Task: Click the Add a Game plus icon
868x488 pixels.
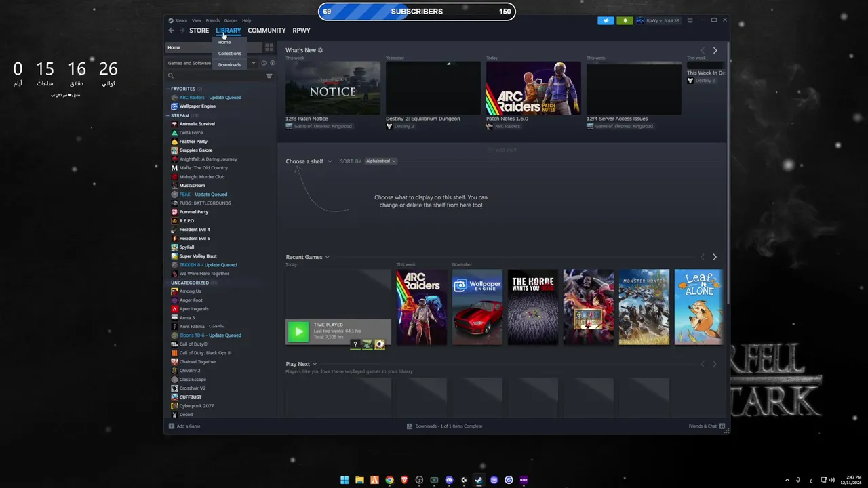Action: pyautogui.click(x=172, y=426)
